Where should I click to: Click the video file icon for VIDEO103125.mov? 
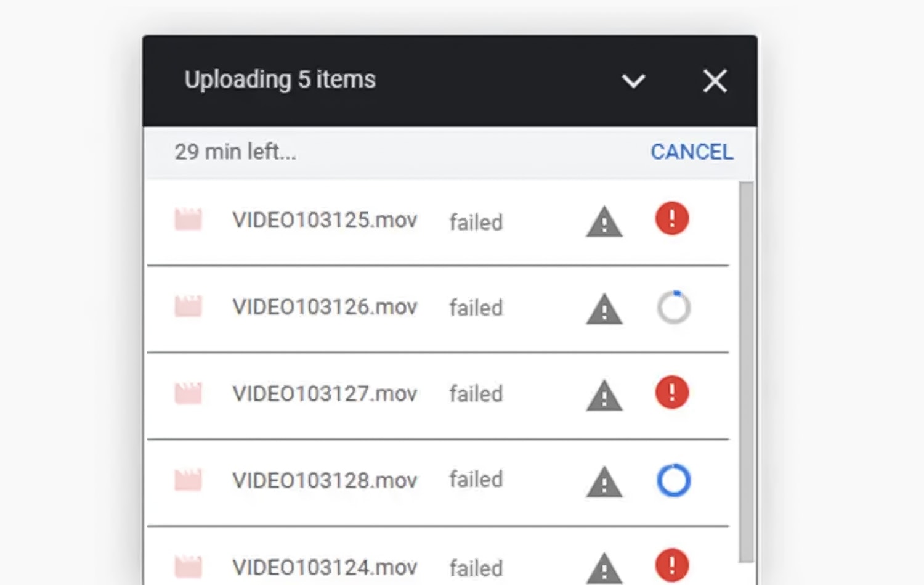[188, 219]
